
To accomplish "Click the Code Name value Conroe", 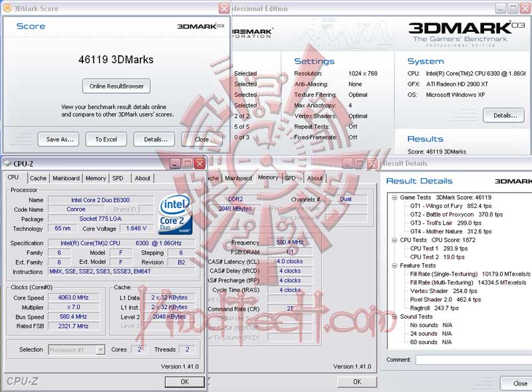I will [x=76, y=209].
